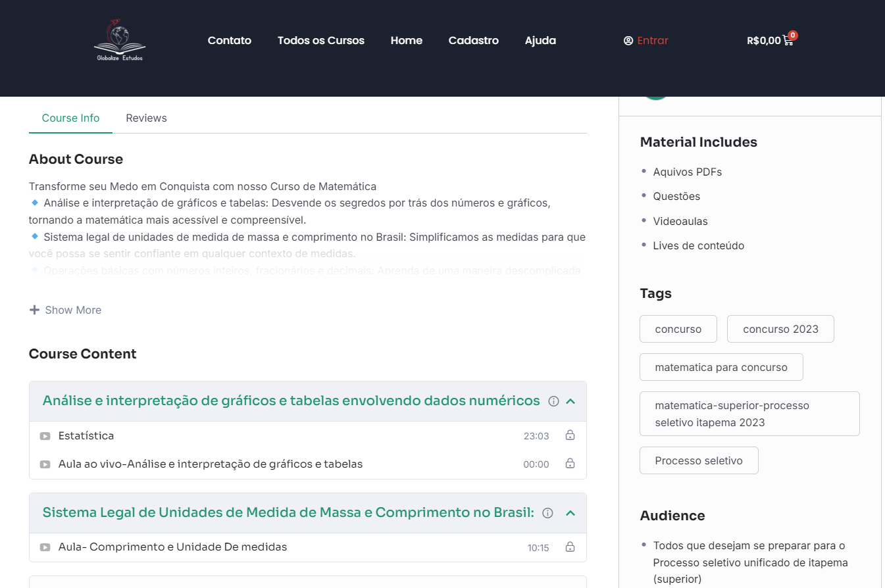Click Questões list item
The height and width of the screenshot is (588, 885).
click(676, 196)
